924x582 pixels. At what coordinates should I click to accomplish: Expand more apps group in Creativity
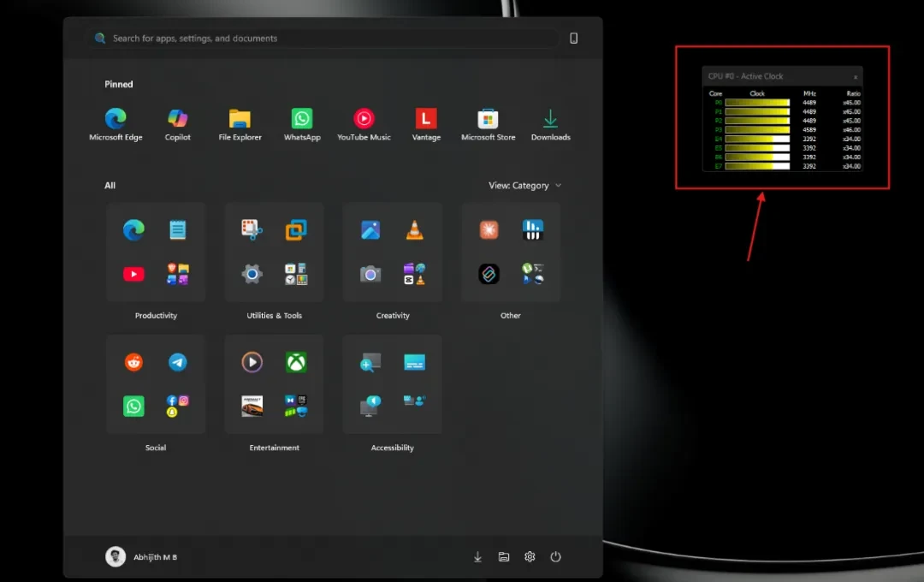point(414,274)
